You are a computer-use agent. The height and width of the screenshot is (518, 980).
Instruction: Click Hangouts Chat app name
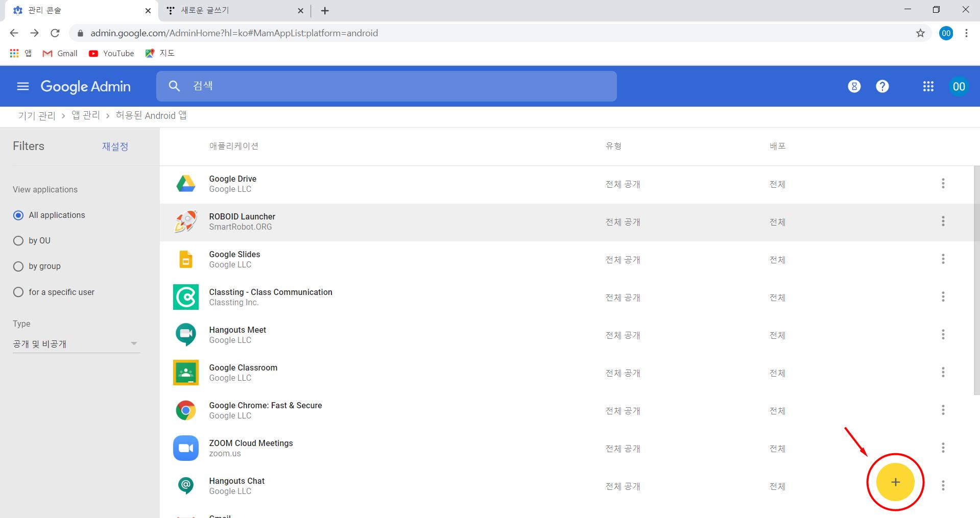236,481
